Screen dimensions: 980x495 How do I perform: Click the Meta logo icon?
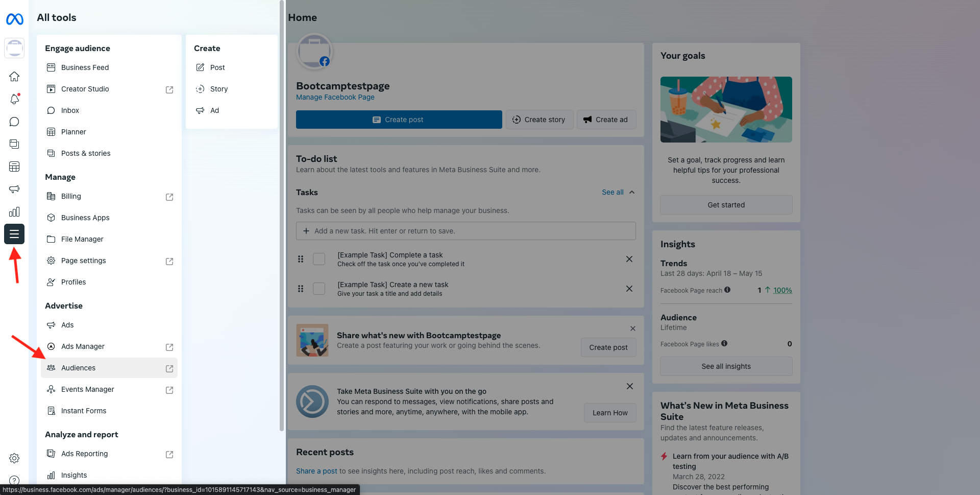[14, 19]
